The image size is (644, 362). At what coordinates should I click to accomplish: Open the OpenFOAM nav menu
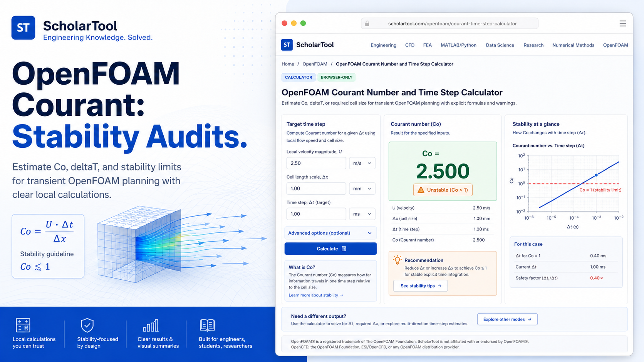(x=615, y=45)
